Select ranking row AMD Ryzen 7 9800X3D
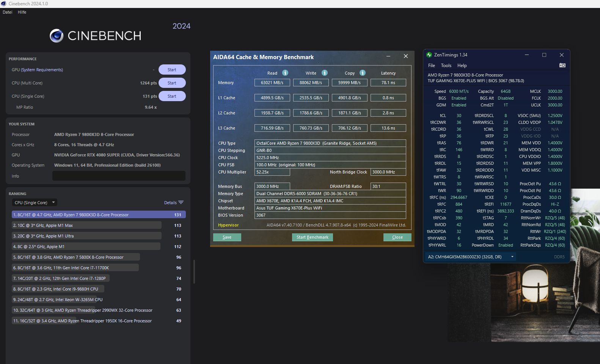The width and height of the screenshot is (600, 364). pos(99,215)
